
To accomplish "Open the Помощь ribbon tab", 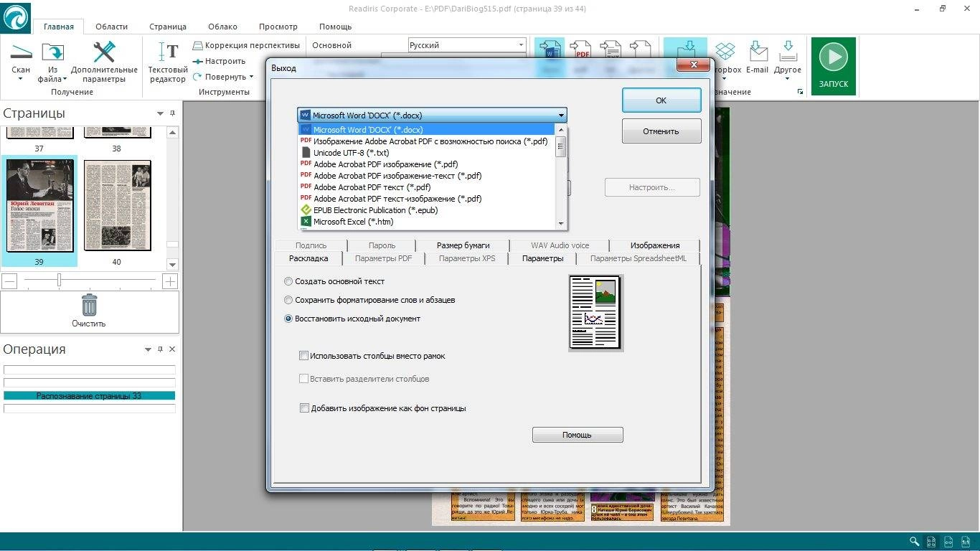I will [x=335, y=27].
